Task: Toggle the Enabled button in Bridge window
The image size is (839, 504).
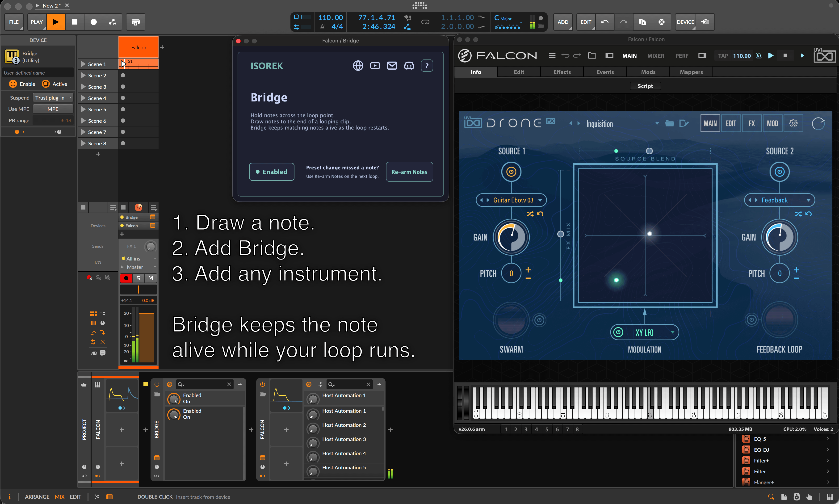Action: (271, 172)
